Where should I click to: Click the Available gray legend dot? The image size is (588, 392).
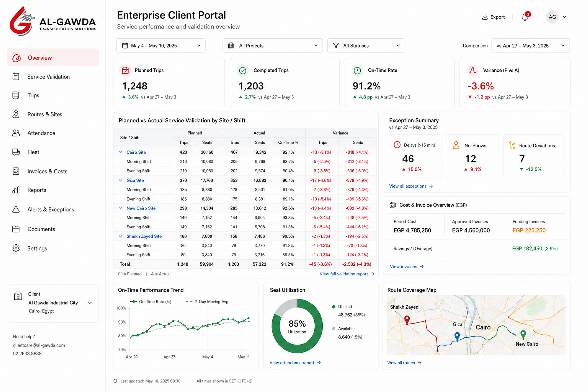[x=333, y=329]
